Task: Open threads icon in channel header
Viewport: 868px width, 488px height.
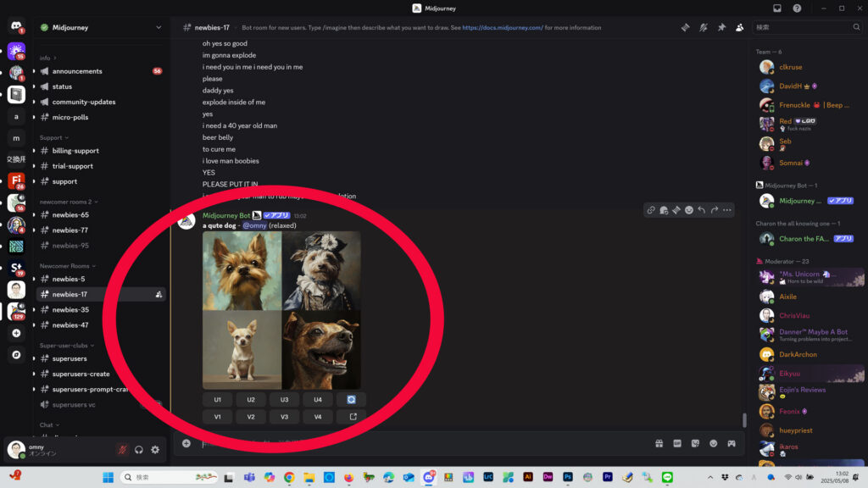Action: click(x=685, y=27)
